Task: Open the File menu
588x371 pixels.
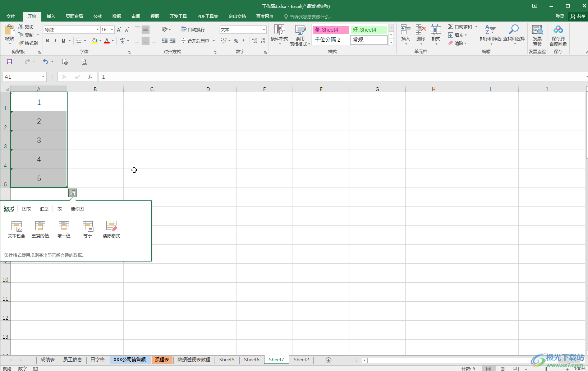Action: [x=11, y=17]
